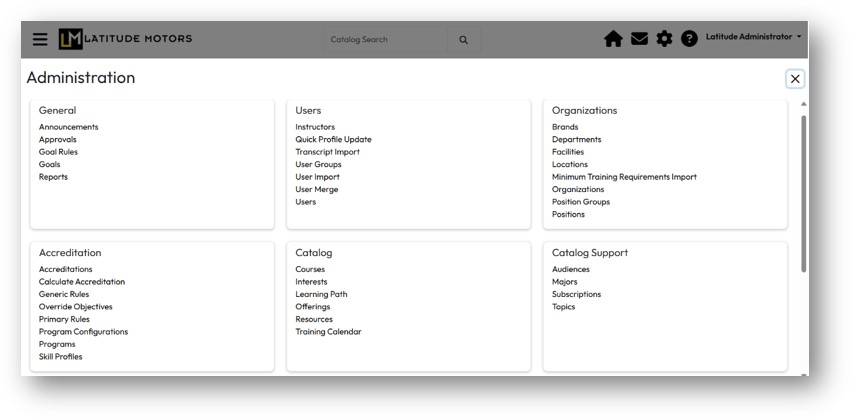Choose User Merge under Users
The image size is (851, 418).
tap(317, 190)
